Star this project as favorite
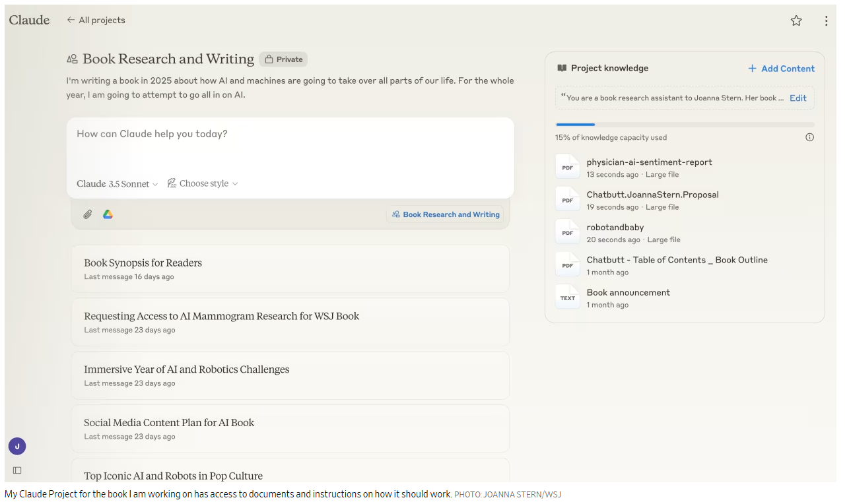 [x=796, y=20]
